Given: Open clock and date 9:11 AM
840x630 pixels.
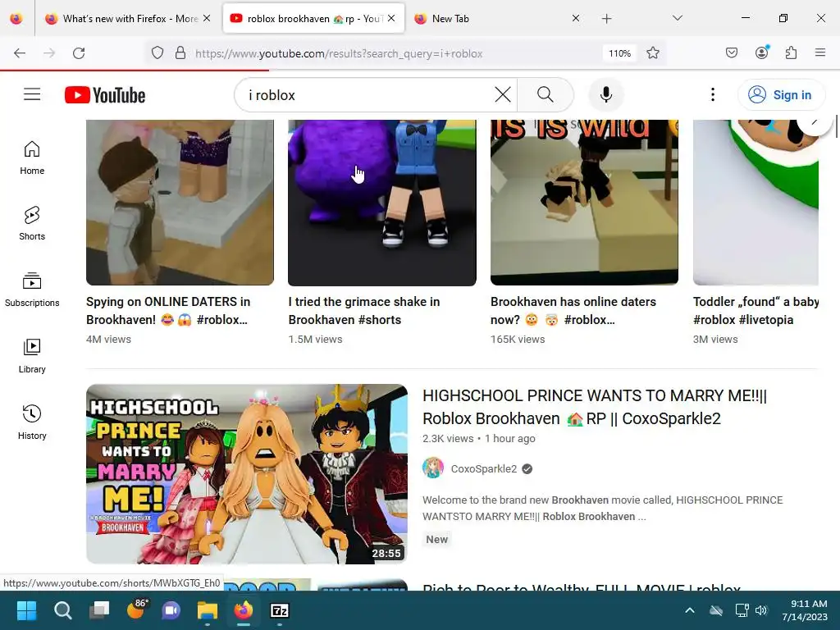Looking at the screenshot, I should 804,610.
